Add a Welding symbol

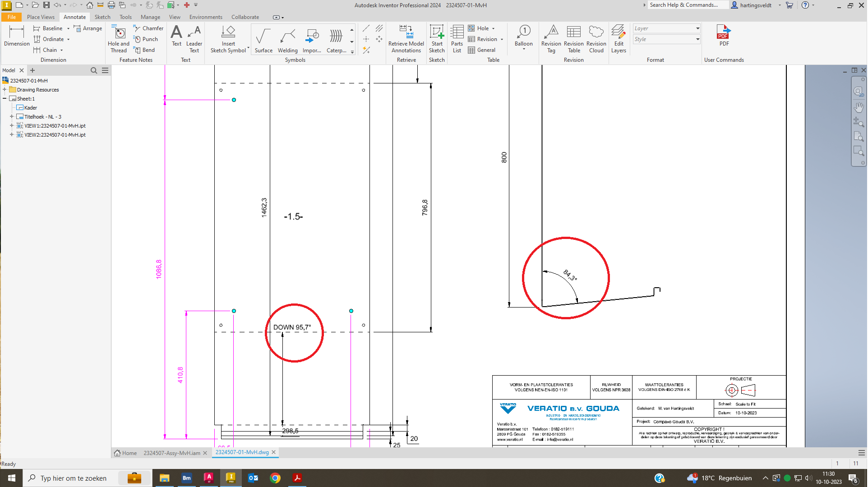coord(287,39)
